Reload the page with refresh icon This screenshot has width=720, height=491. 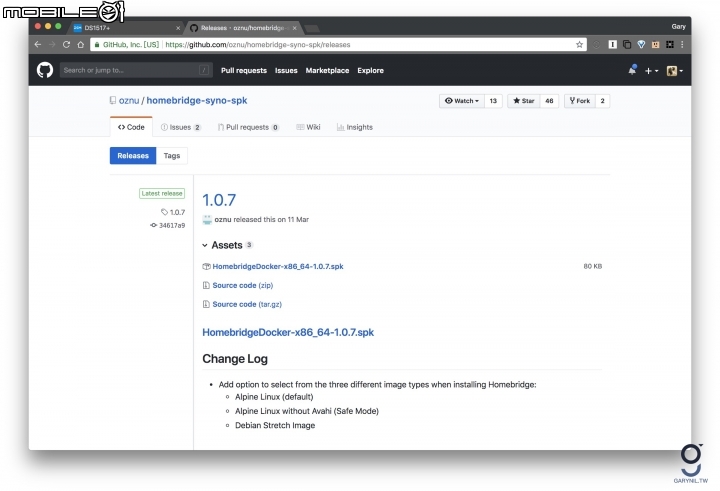click(67, 45)
